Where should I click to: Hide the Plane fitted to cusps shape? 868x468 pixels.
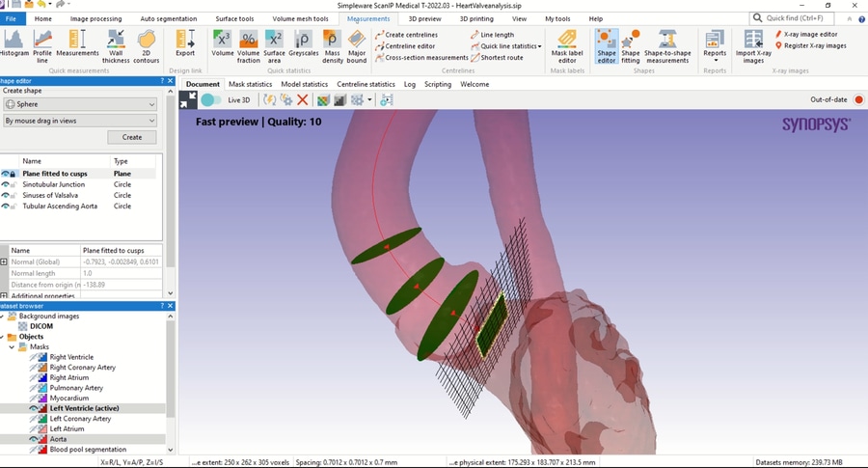5,174
